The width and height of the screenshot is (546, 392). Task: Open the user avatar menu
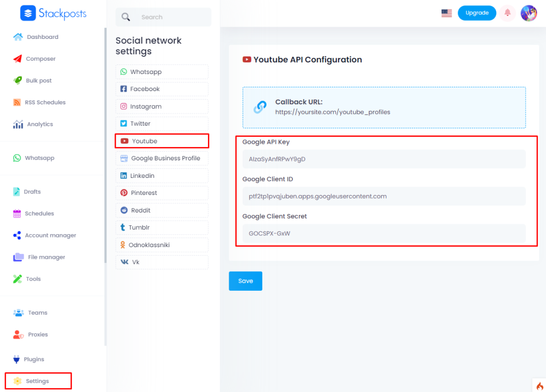[528, 13]
